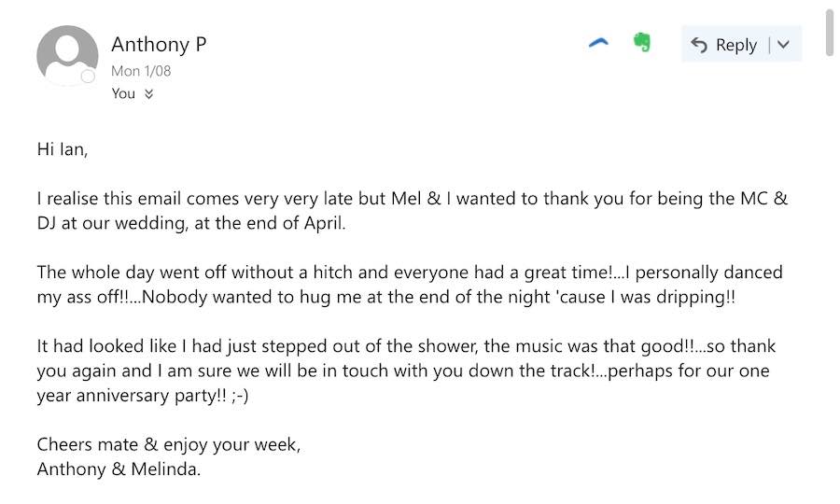Click the recipient label You
Viewport: 840px width, 504px height.
(x=123, y=93)
